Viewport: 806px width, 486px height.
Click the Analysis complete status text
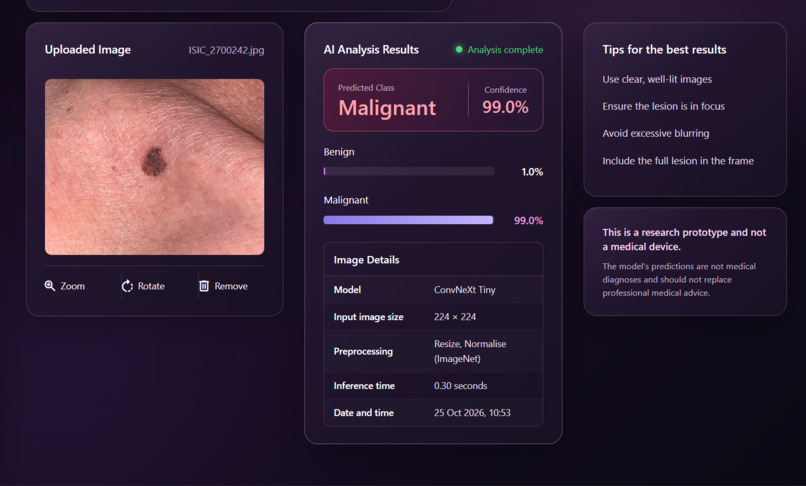[505, 49]
